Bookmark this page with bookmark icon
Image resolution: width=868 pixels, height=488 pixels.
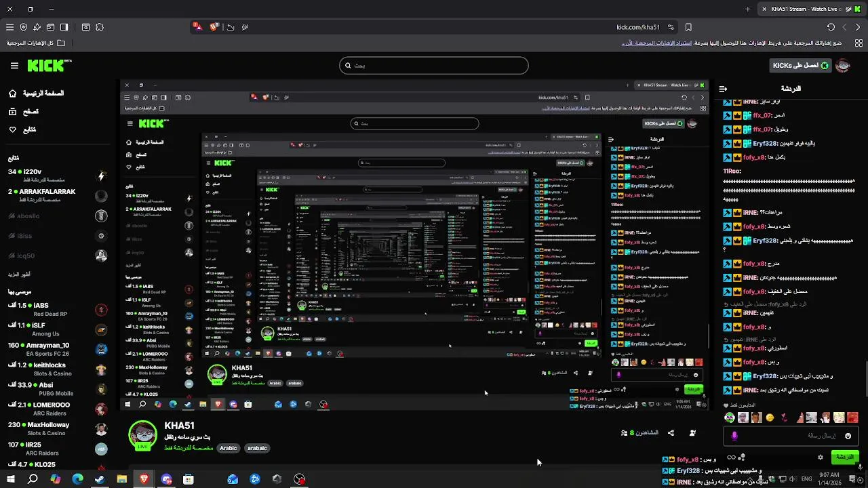coord(688,27)
